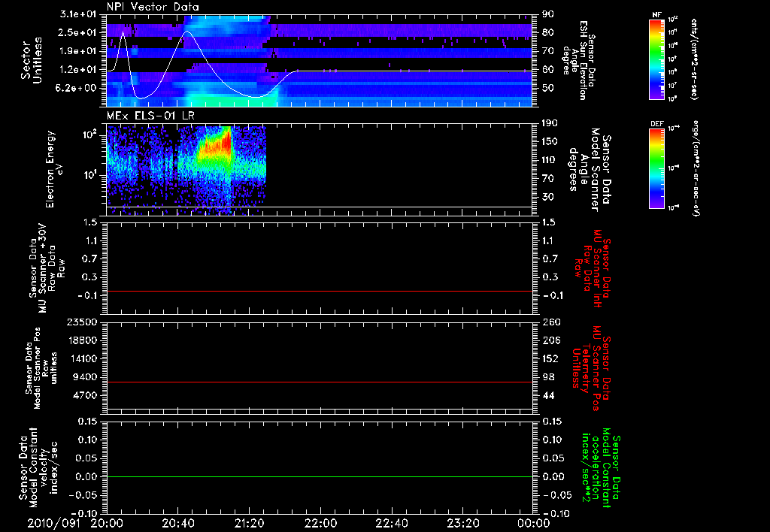
Task: Click the 22:40 time tick label
Action: [391, 523]
